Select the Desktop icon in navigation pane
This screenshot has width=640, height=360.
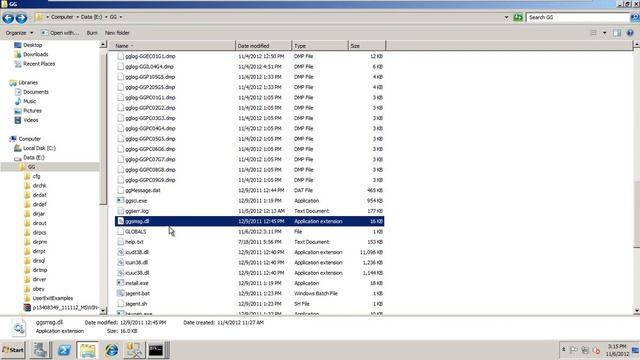point(18,45)
